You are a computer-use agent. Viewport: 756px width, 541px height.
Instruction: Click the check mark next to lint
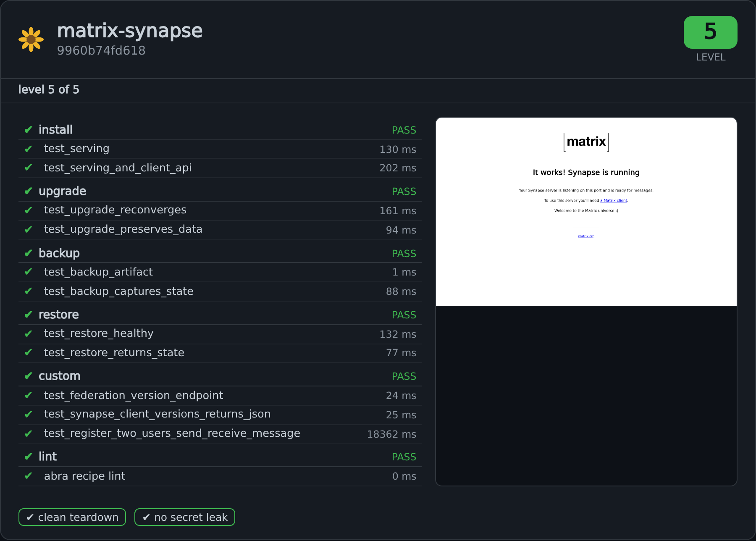[29, 457]
